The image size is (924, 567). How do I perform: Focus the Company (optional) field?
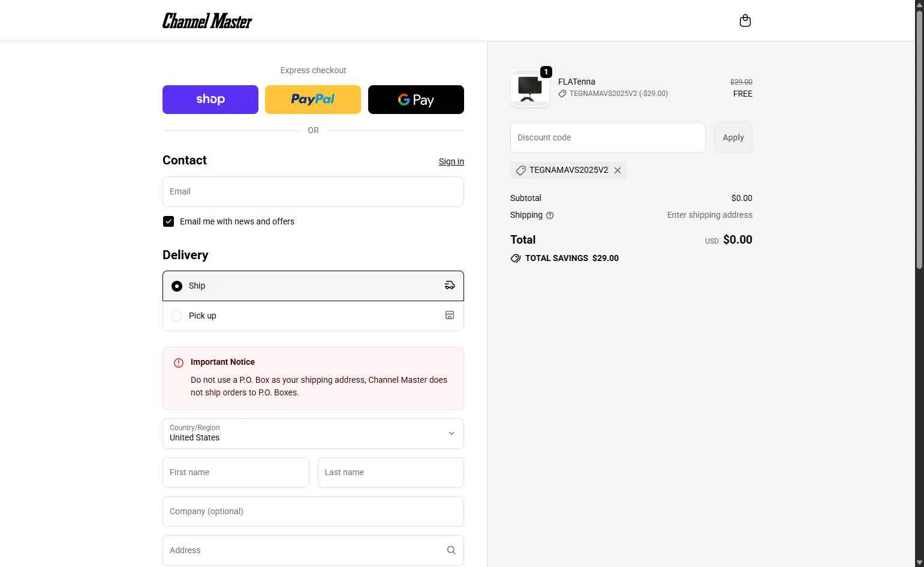click(313, 511)
